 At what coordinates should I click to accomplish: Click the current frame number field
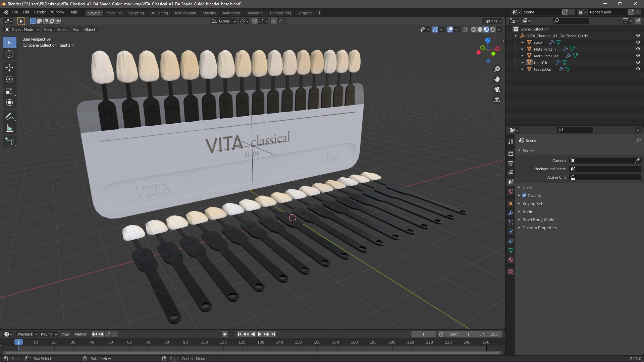click(x=424, y=334)
